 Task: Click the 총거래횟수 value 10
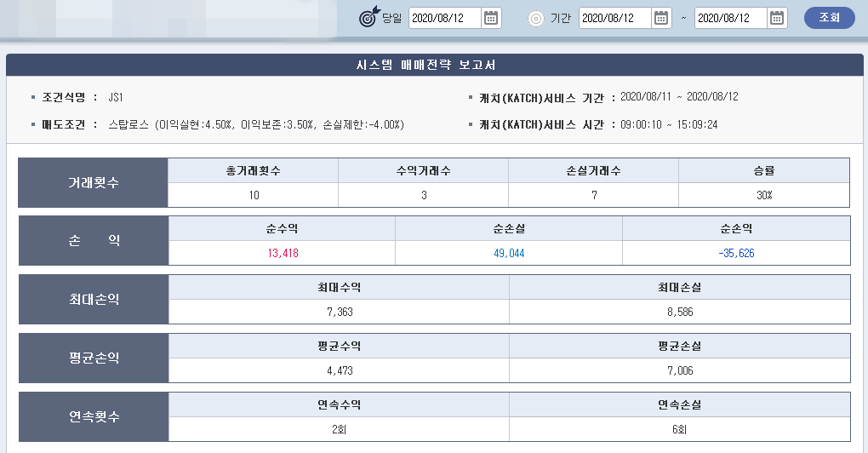(x=253, y=195)
